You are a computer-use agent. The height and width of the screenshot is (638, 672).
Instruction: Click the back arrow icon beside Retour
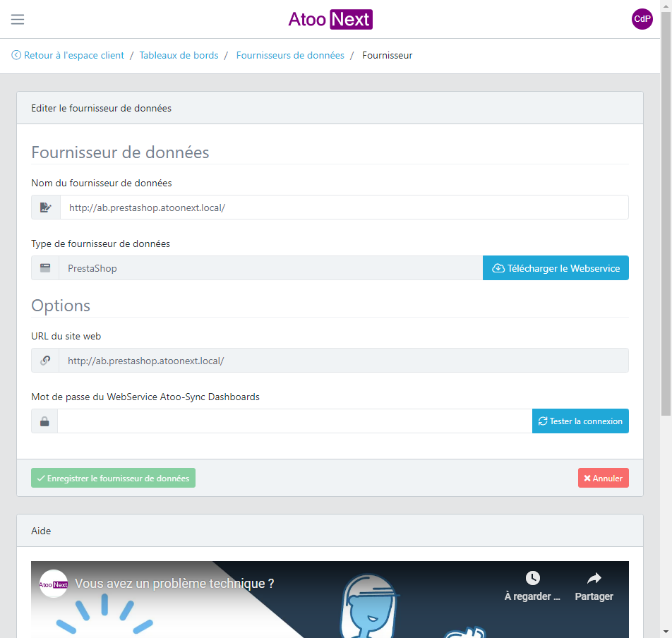(x=16, y=55)
